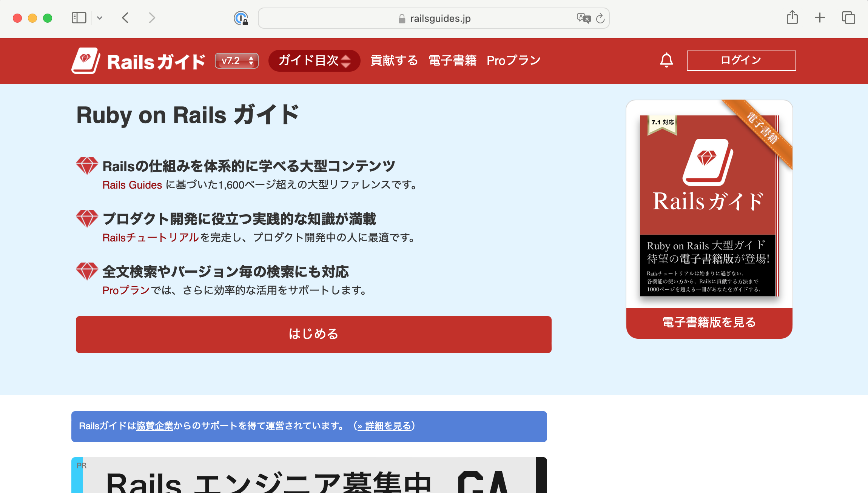The height and width of the screenshot is (493, 868).
Task: Show the tab overview
Action: (848, 18)
